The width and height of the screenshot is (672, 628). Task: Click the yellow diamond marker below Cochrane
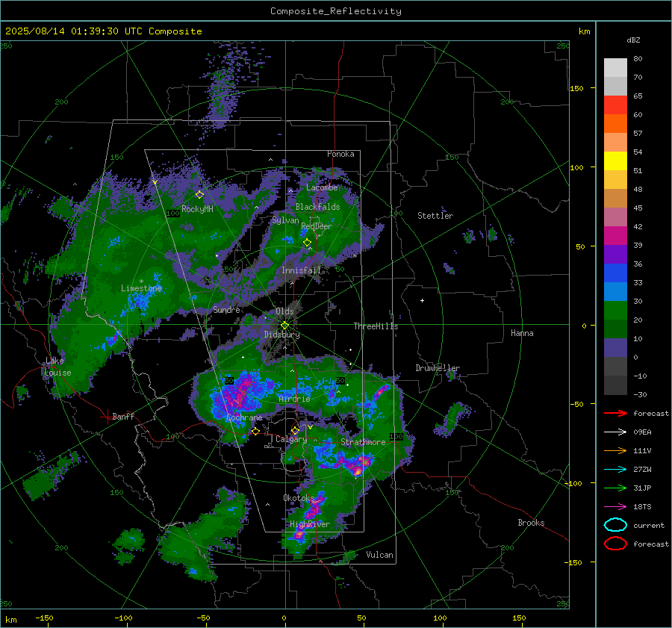pos(255,431)
